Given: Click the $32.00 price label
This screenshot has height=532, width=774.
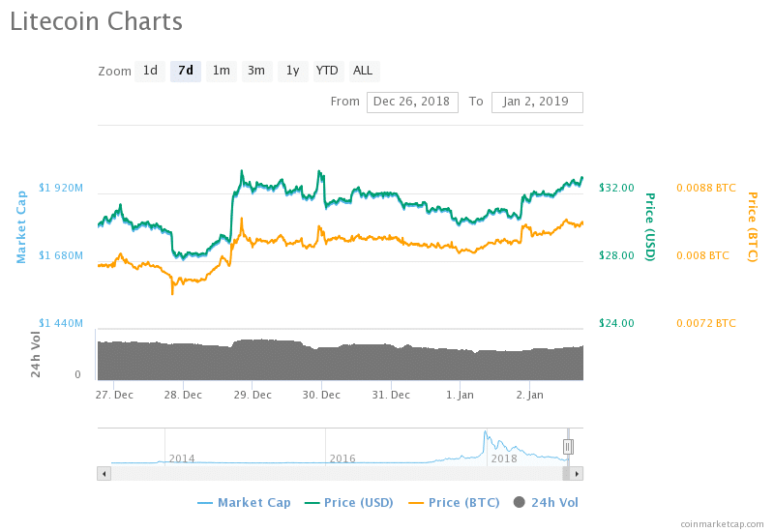Looking at the screenshot, I should click(616, 188).
